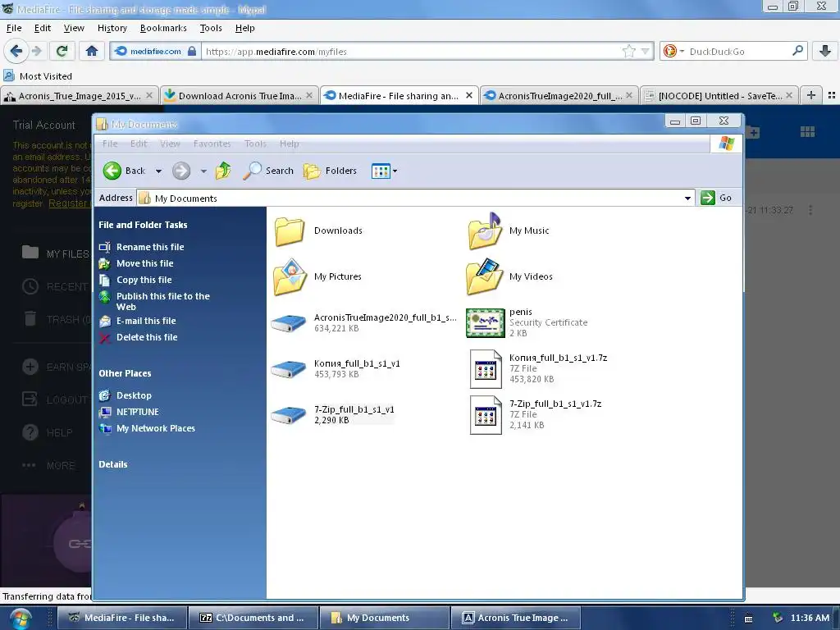This screenshot has height=630, width=840.
Task: Click browser back navigation button
Action: [16, 51]
